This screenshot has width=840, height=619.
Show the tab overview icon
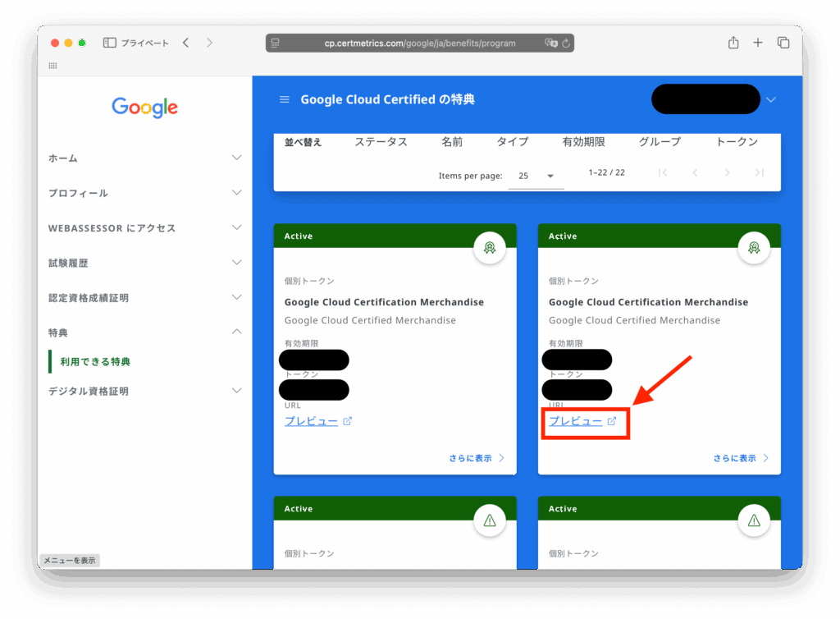coord(783,43)
